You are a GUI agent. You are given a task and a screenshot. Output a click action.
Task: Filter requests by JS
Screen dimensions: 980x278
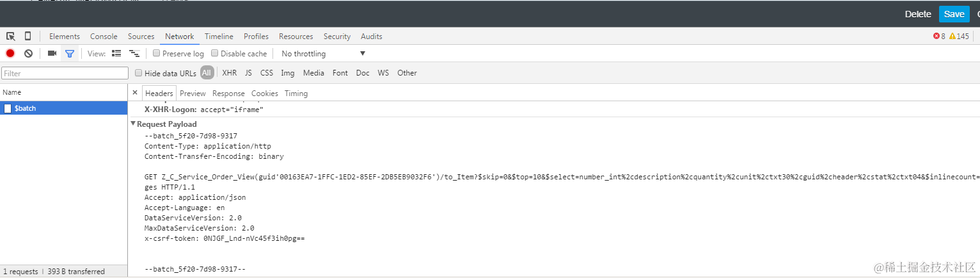tap(248, 73)
